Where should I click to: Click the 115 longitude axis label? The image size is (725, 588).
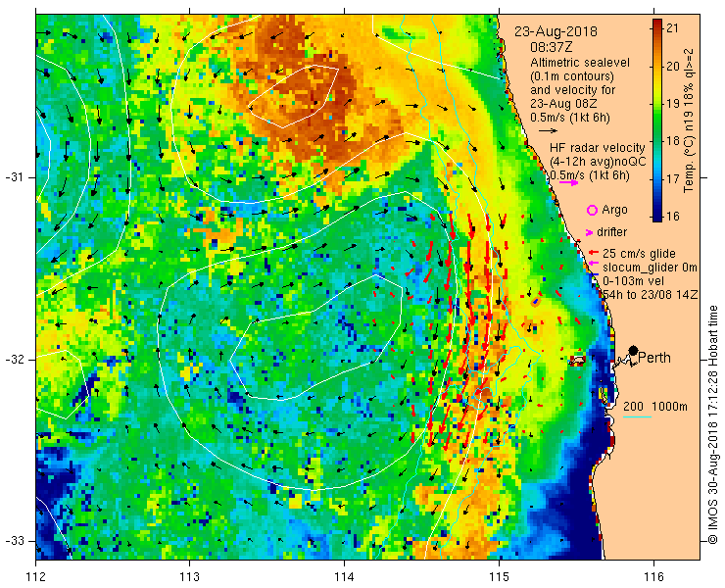[x=499, y=577]
